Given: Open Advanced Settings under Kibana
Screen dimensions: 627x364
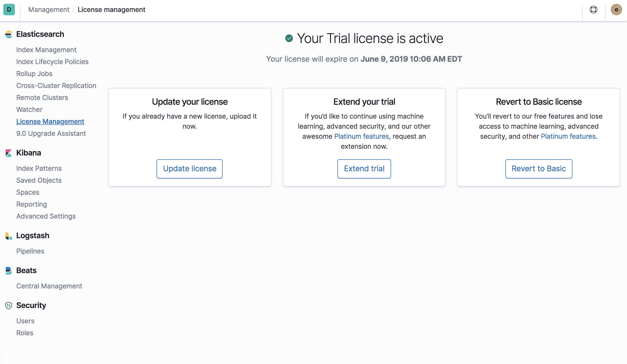Looking at the screenshot, I should pyautogui.click(x=46, y=216).
